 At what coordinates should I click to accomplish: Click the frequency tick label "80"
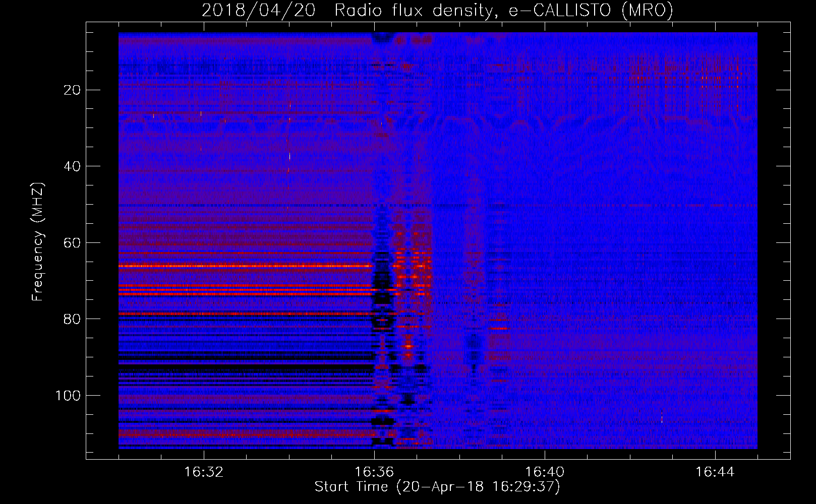[x=72, y=320]
